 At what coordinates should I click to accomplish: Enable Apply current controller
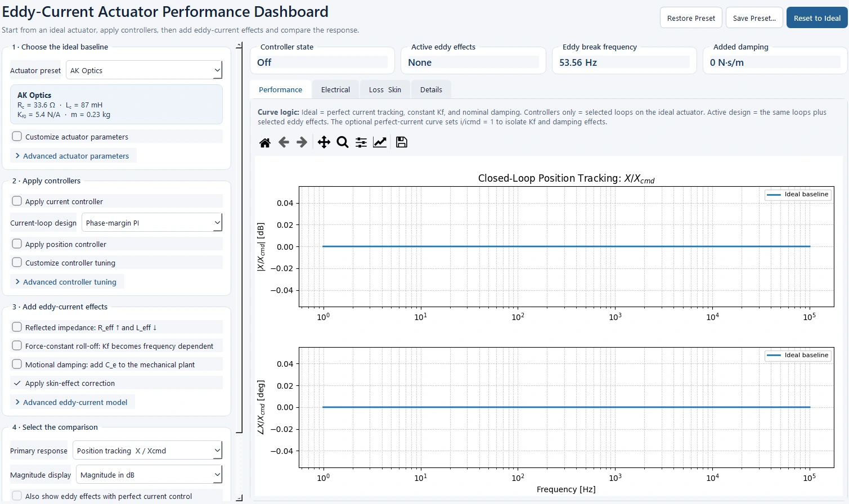[x=17, y=201]
